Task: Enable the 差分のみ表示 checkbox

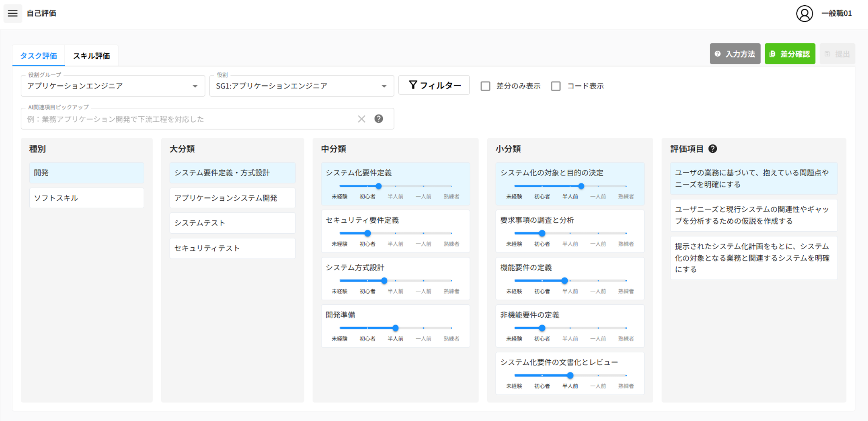Action: point(486,86)
